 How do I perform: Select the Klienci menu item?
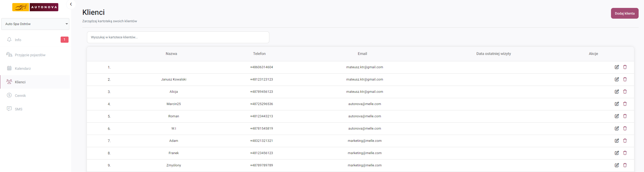pyautogui.click(x=35, y=82)
